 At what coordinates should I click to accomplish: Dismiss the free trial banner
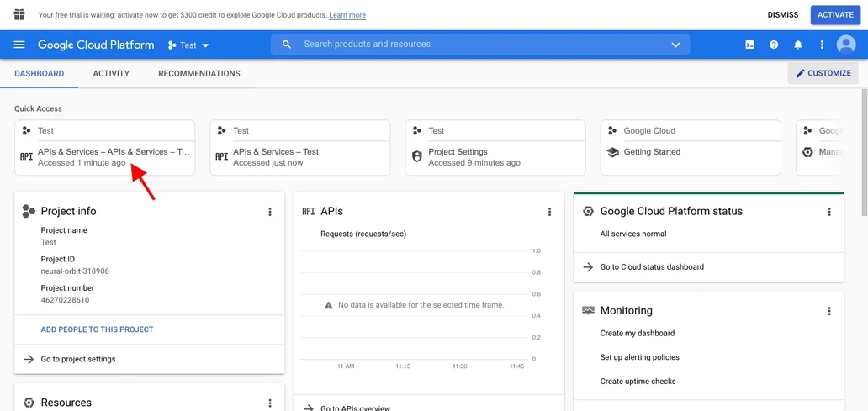click(783, 15)
